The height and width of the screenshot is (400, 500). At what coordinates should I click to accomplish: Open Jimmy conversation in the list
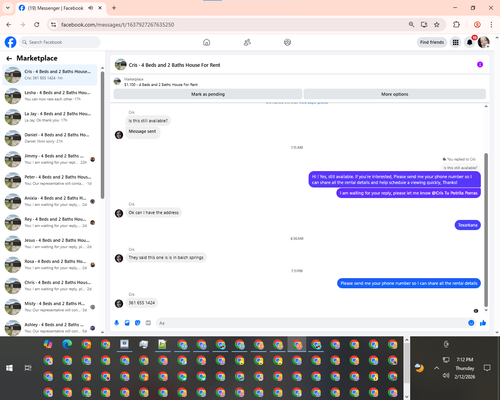pos(50,159)
